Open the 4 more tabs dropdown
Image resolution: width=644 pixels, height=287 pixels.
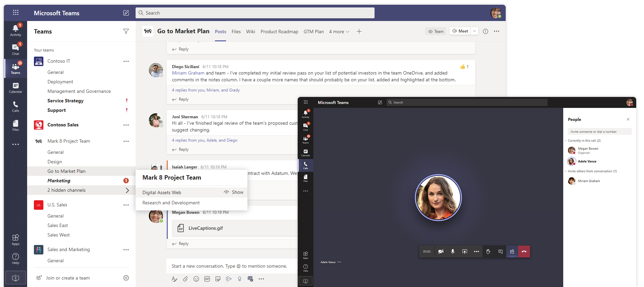coord(339,32)
